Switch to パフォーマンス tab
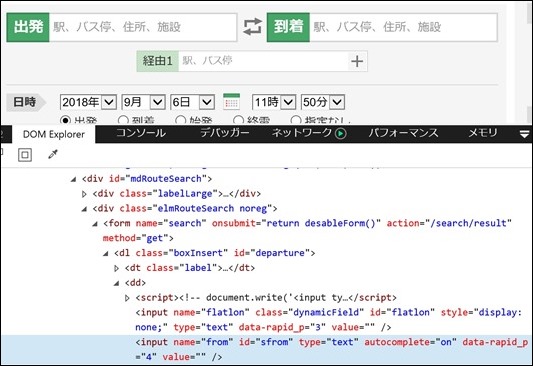533x366 pixels. [x=403, y=133]
